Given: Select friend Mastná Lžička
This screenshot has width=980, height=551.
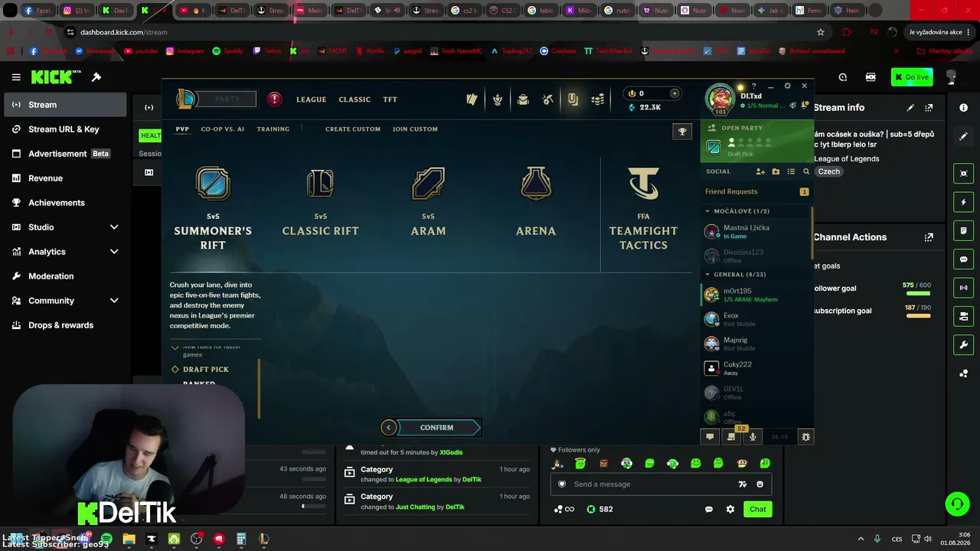Looking at the screenshot, I should tap(756, 231).
